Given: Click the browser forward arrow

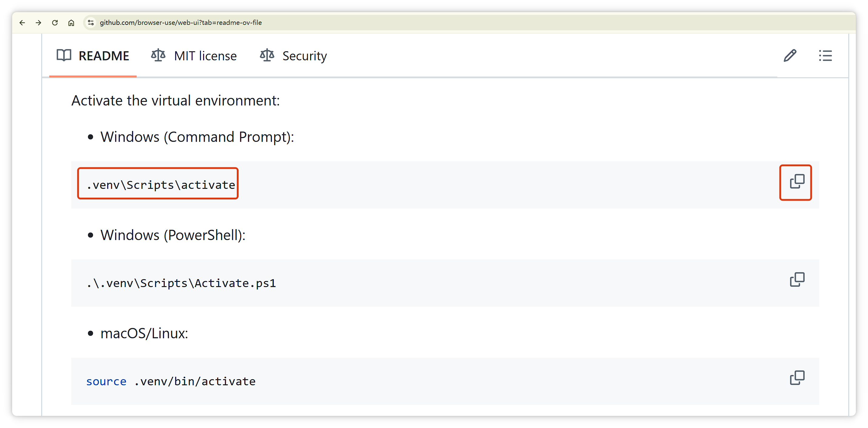Looking at the screenshot, I should (x=39, y=22).
